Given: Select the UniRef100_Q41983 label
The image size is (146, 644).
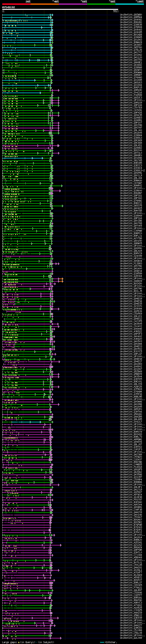Looking at the screenshot, I should [x=131, y=364].
